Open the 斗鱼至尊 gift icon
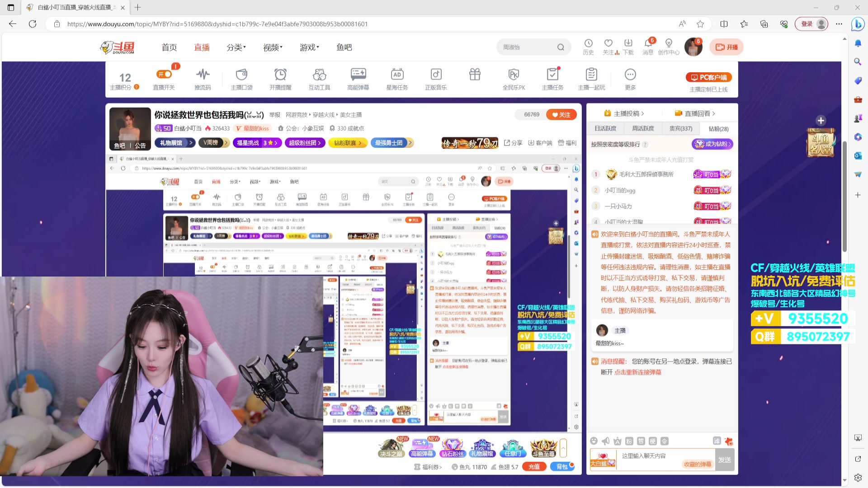This screenshot has height=488, width=868. [x=543, y=448]
